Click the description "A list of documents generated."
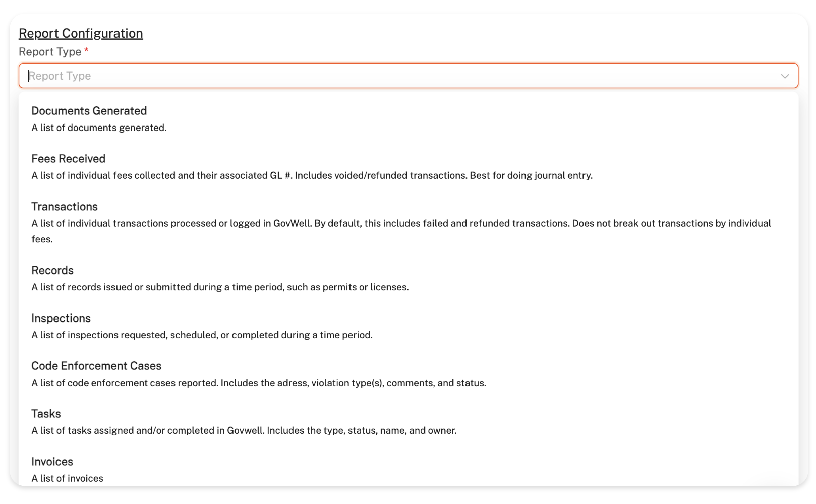The height and width of the screenshot is (504, 816). tap(99, 128)
